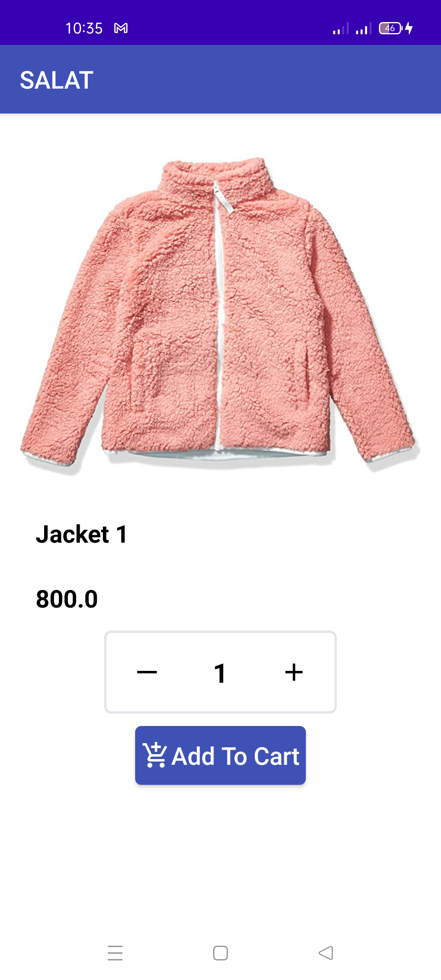Viewport: 441px width, 980px height.
Task: Go back with the triangle navigation icon
Action: point(326,953)
